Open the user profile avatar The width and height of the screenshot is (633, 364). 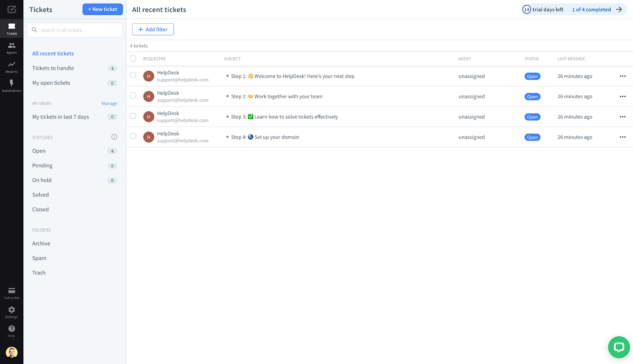click(x=11, y=352)
